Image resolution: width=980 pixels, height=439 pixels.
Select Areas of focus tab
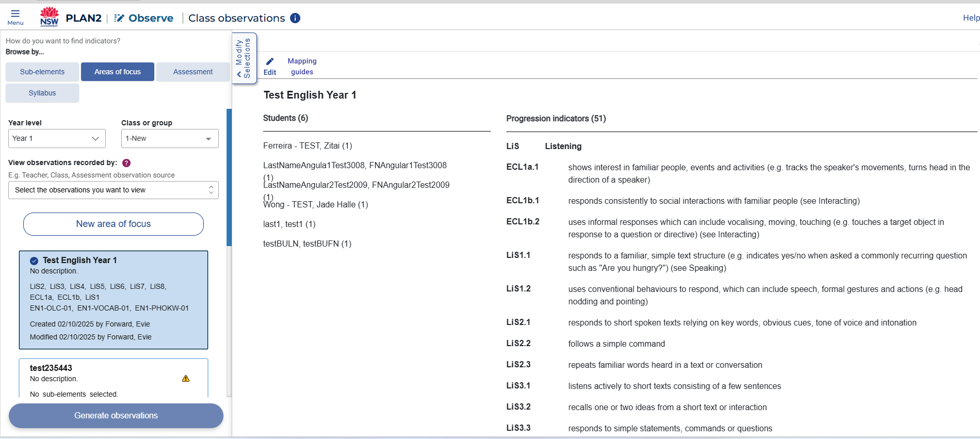point(118,72)
